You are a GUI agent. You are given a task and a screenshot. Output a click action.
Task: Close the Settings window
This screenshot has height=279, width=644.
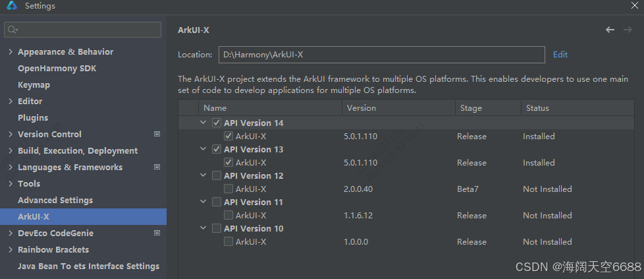(634, 5)
